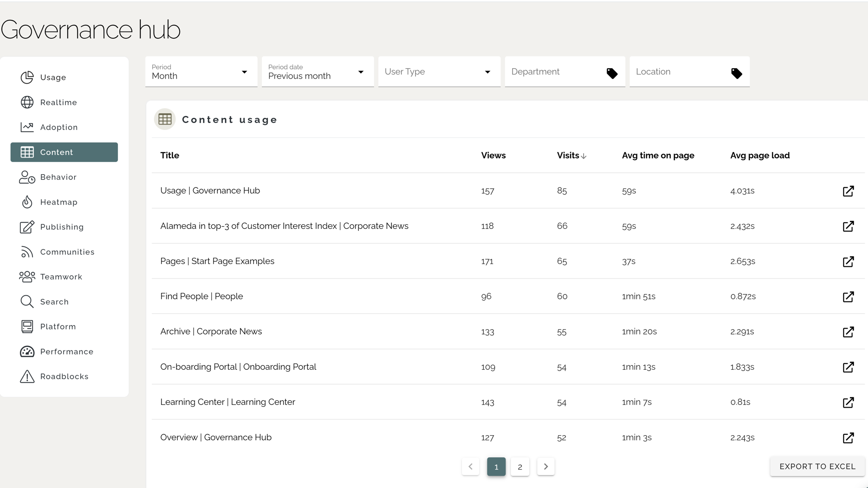Open the Usage menu item
This screenshot has height=488, width=868.
click(64, 77)
